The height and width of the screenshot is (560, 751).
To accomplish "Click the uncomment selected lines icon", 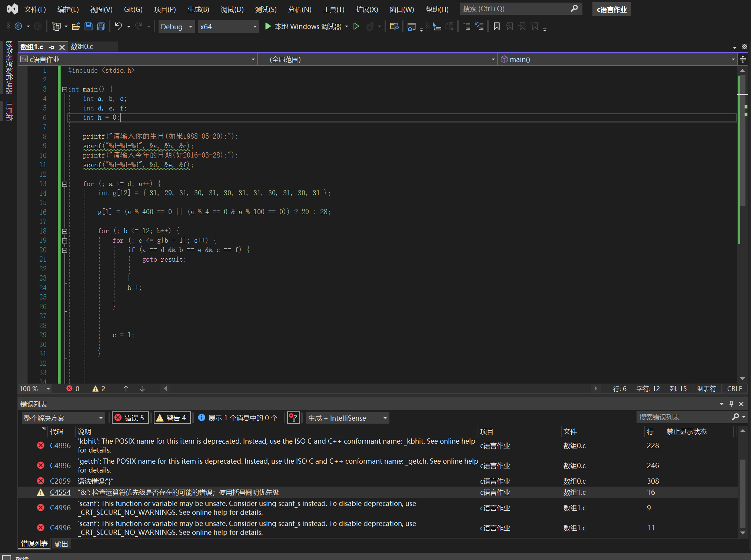I will click(479, 26).
